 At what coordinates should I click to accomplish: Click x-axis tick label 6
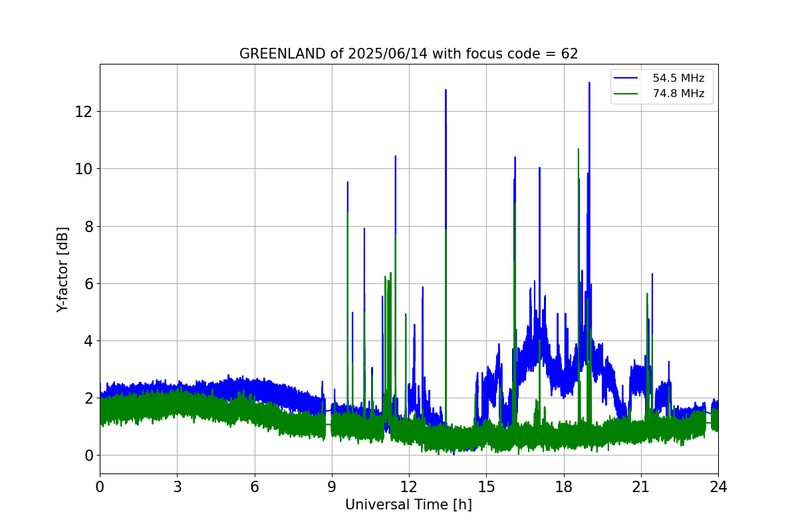255,487
